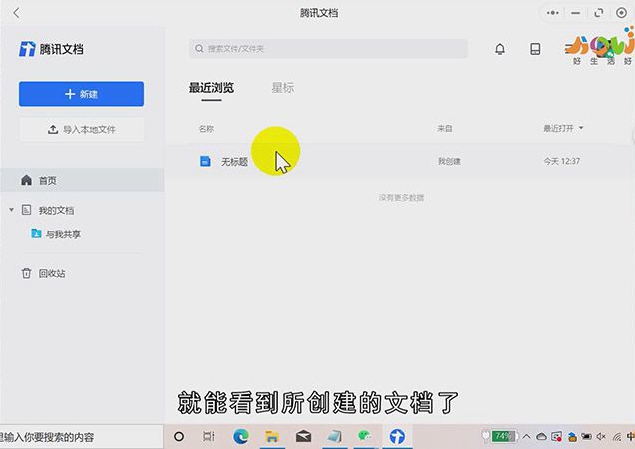Image resolution: width=635 pixels, height=449 pixels.
Task: Click Tencent Docs taskbar icon
Action: click(397, 436)
